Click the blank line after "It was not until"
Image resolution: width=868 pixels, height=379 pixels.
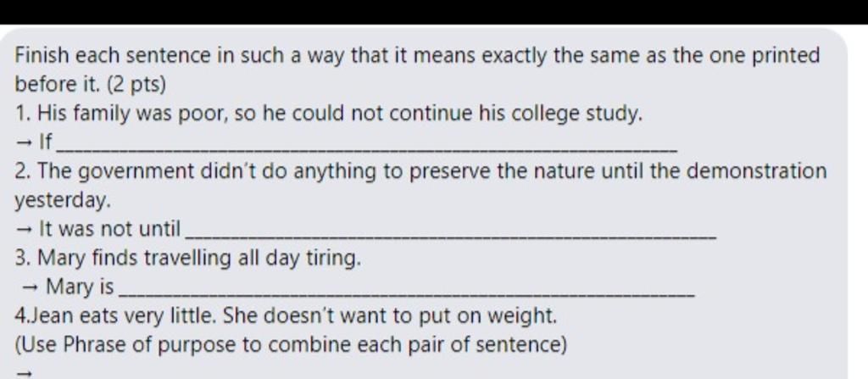point(451,237)
